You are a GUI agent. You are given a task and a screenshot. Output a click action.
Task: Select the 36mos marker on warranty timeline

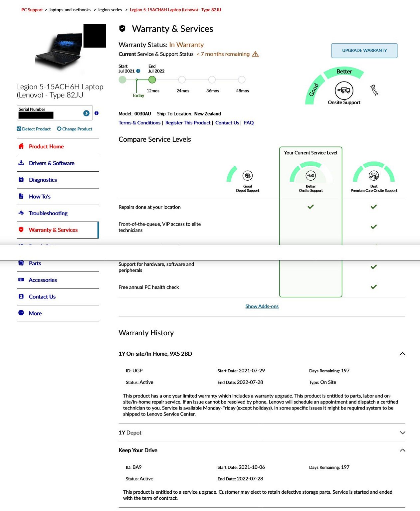pyautogui.click(x=212, y=80)
